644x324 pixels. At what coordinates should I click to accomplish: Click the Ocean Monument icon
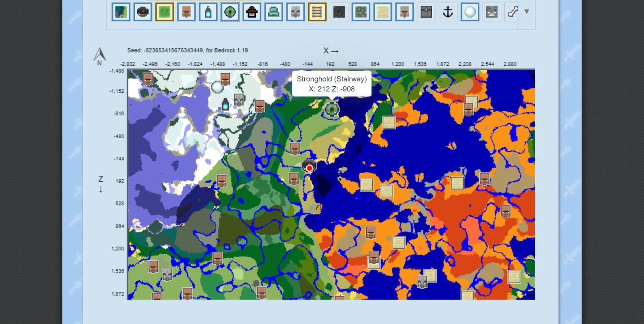coord(273,12)
